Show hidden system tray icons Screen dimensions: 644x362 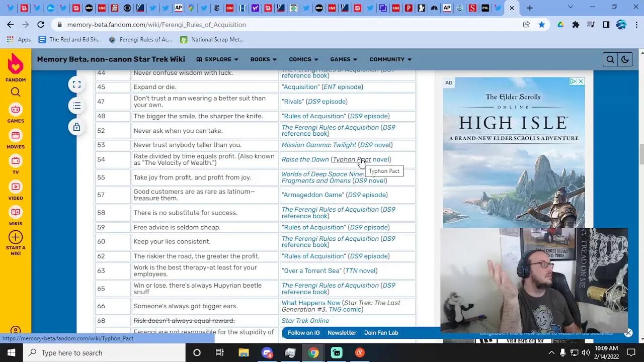[x=551, y=352]
